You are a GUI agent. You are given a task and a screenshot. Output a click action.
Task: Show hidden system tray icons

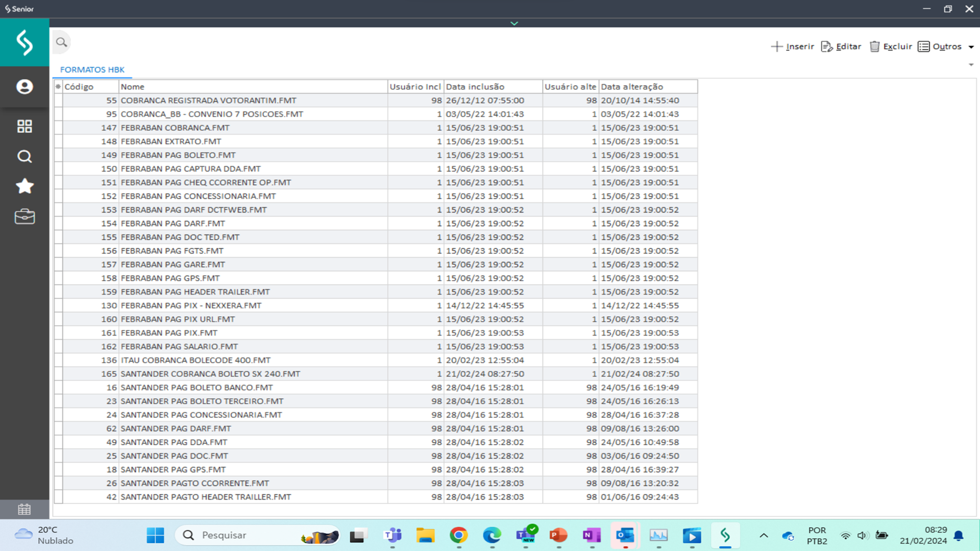pyautogui.click(x=763, y=535)
